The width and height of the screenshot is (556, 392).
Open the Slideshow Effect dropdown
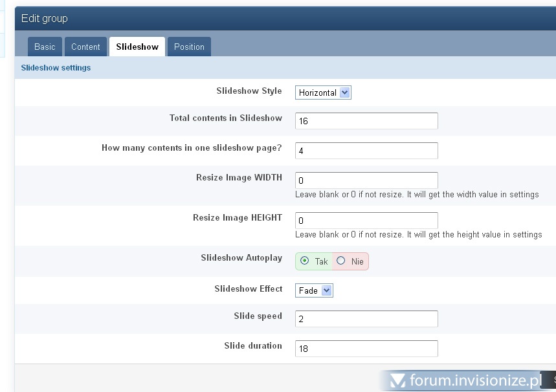pos(314,290)
